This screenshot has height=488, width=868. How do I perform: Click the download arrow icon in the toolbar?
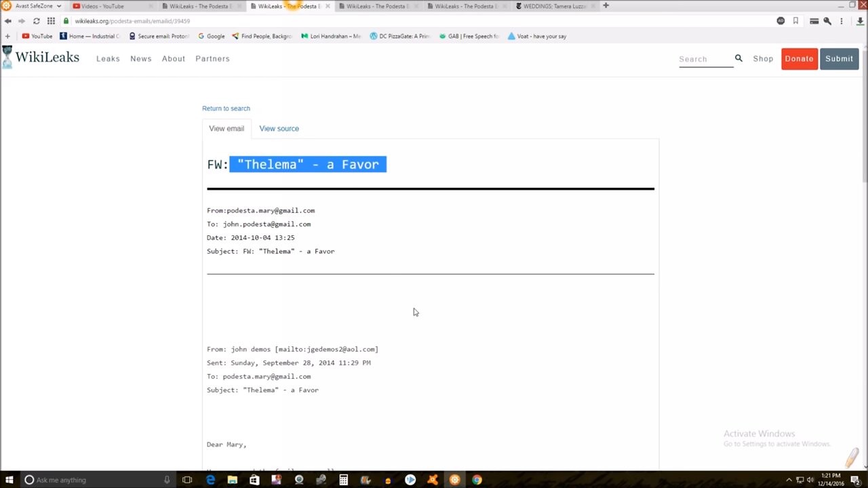[x=860, y=21]
